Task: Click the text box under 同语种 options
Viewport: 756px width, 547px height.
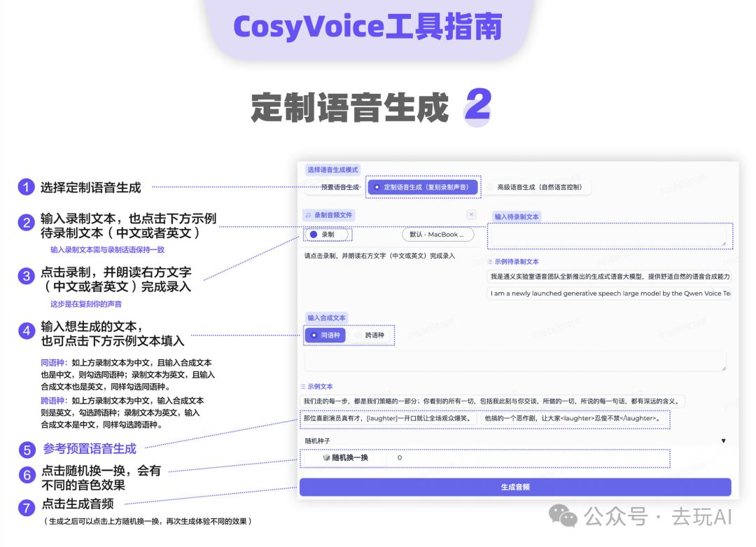Action: point(515,361)
